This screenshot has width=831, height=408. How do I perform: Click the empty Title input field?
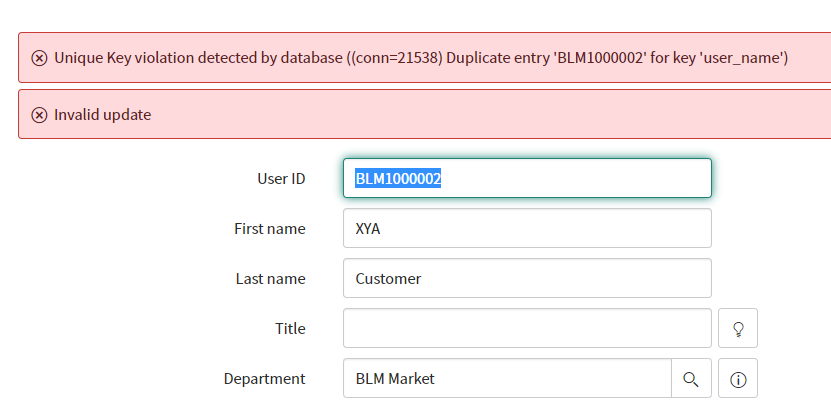pyautogui.click(x=527, y=329)
